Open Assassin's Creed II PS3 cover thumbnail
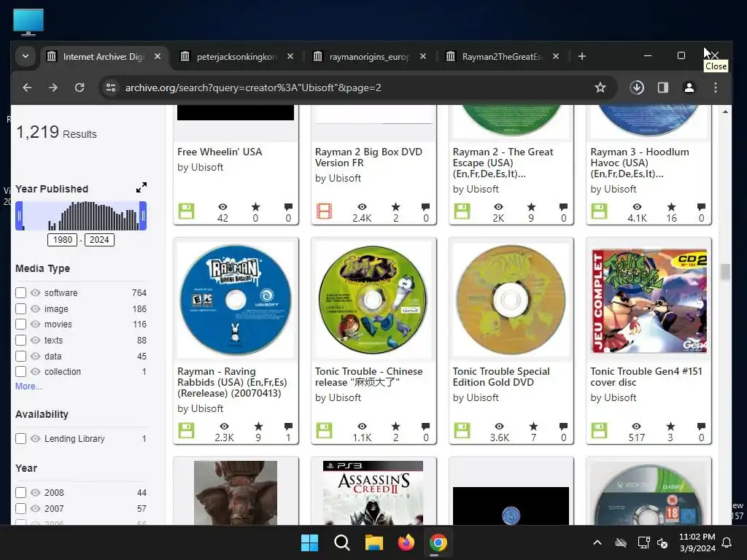 click(373, 493)
